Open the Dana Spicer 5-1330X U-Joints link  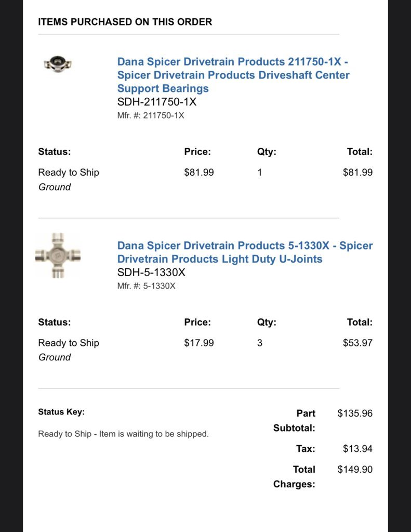[x=245, y=252]
